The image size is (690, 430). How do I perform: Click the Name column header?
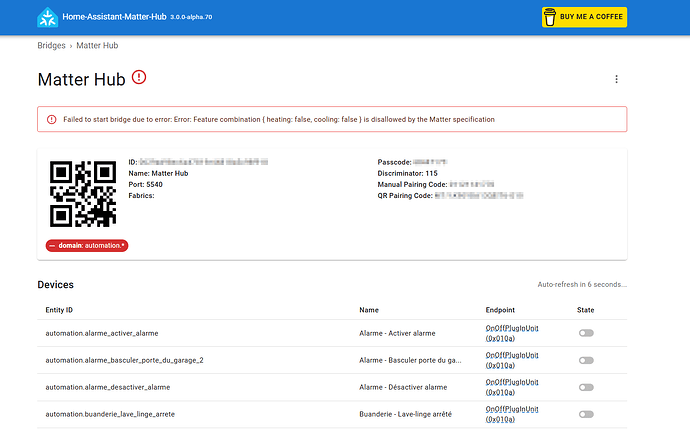(x=369, y=310)
